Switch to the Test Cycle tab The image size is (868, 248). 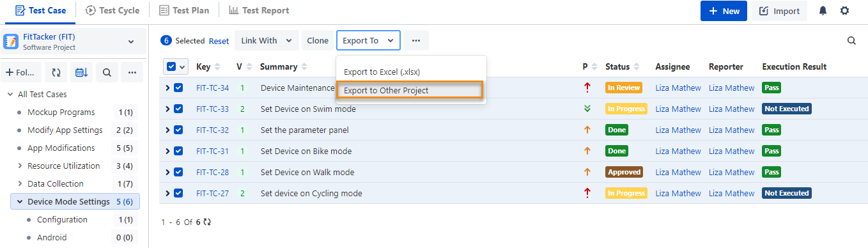[112, 10]
